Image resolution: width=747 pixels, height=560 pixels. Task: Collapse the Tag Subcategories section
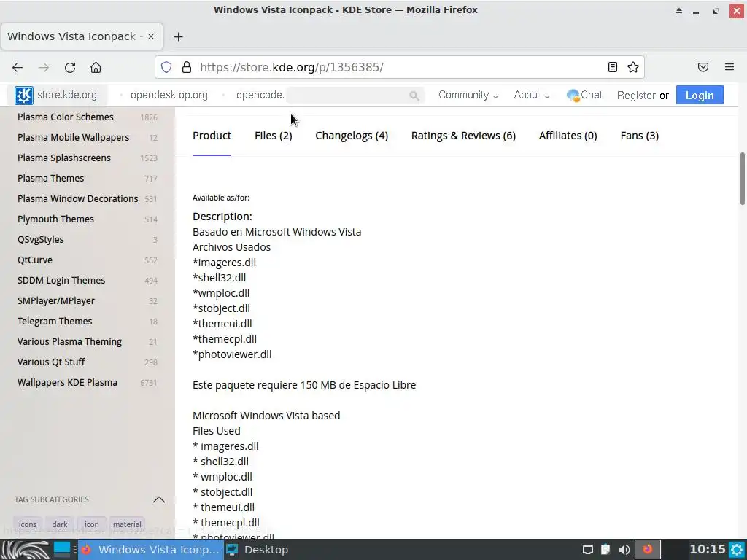(159, 499)
